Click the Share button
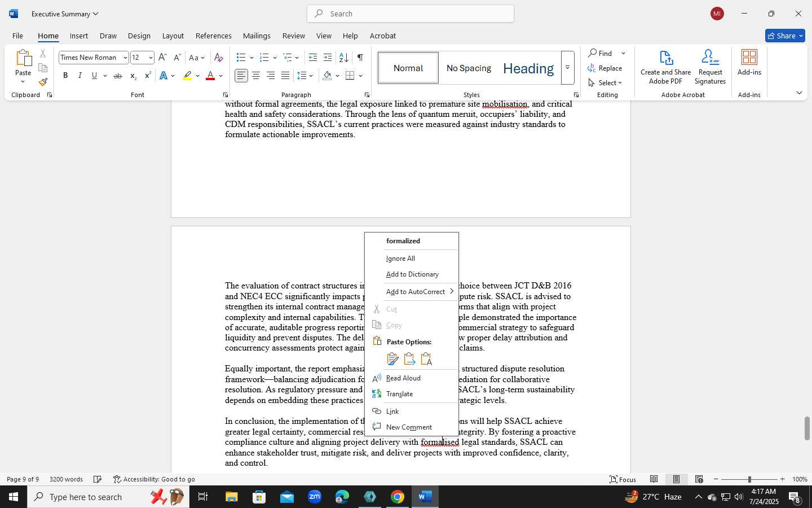The width and height of the screenshot is (812, 508). pyautogui.click(x=785, y=36)
